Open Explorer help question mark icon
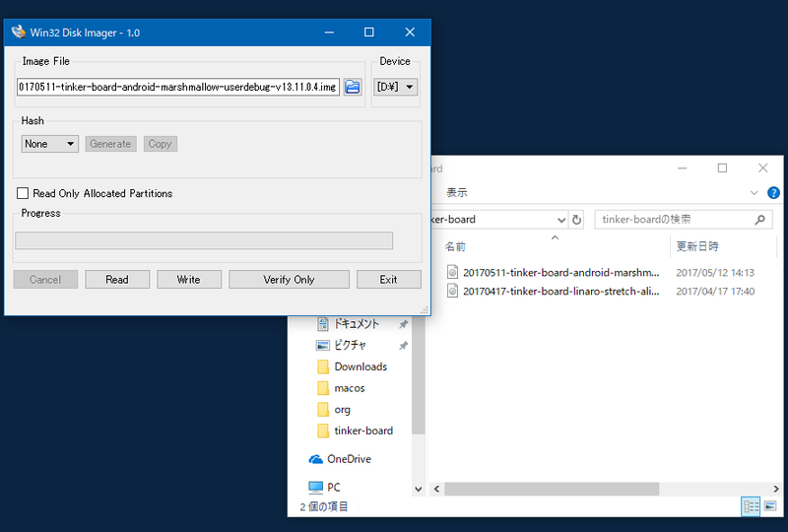788x532 pixels. pyautogui.click(x=773, y=192)
